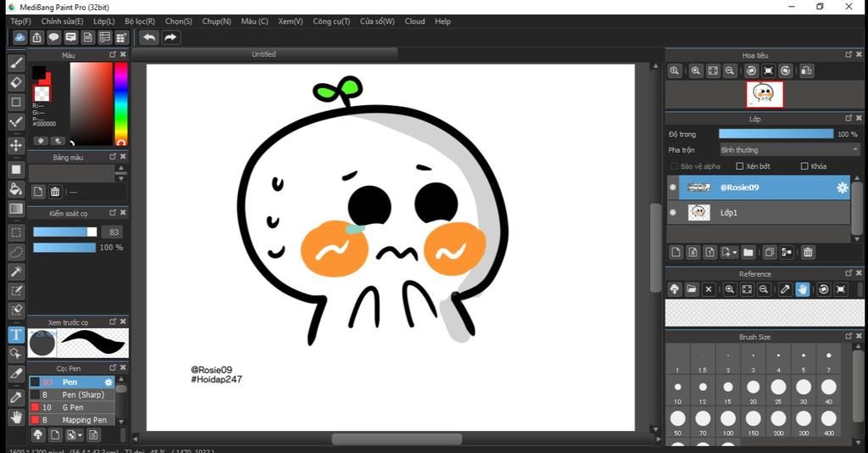868x453 pixels.
Task: Click the brush size slider showing 83
Action: click(64, 232)
